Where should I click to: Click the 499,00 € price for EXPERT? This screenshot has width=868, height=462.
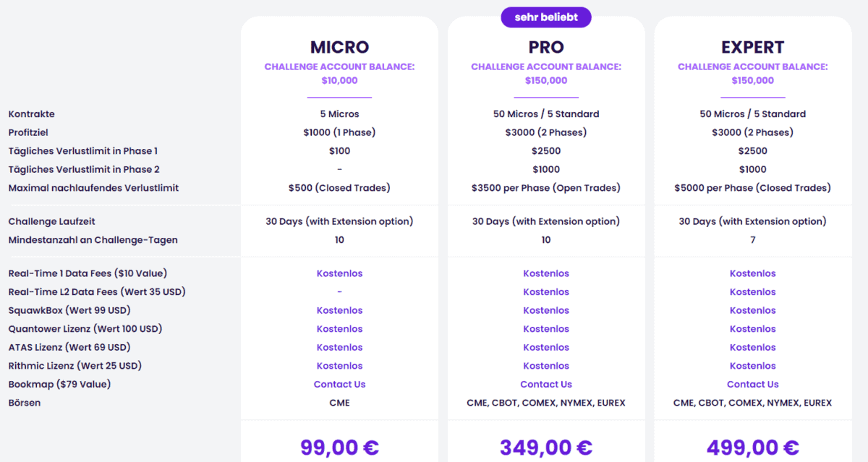(x=752, y=447)
